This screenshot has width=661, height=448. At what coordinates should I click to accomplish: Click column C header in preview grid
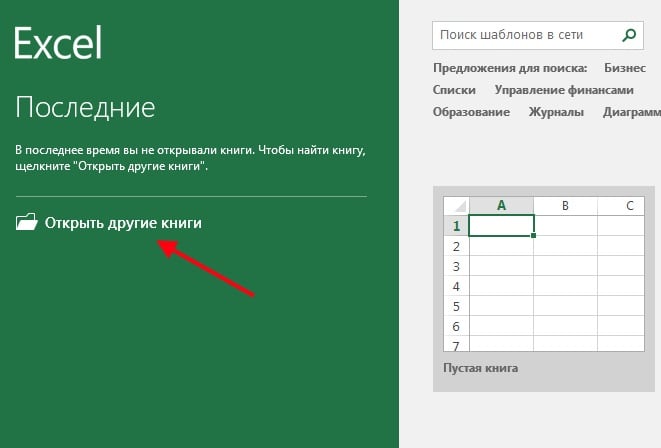point(628,206)
